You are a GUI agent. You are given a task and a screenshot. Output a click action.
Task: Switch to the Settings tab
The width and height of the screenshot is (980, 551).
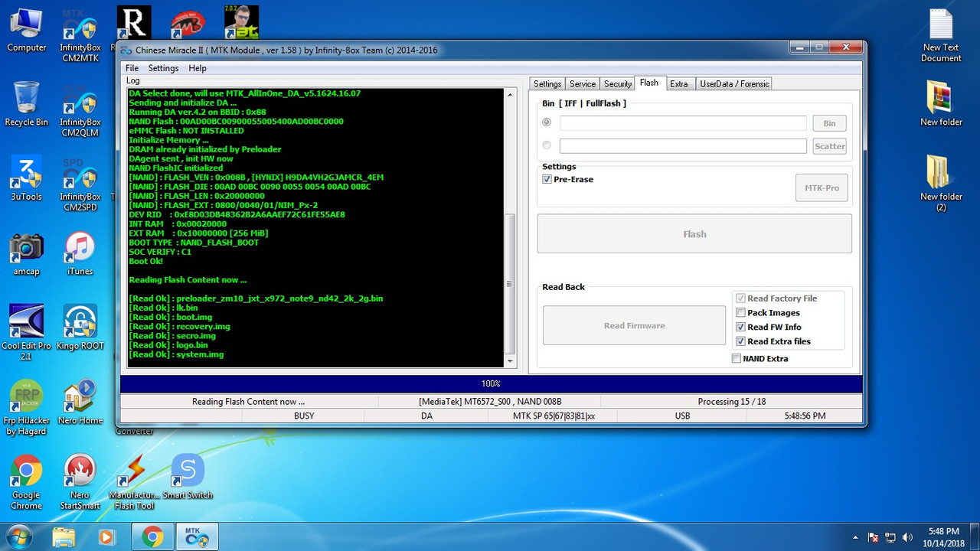[x=547, y=84]
